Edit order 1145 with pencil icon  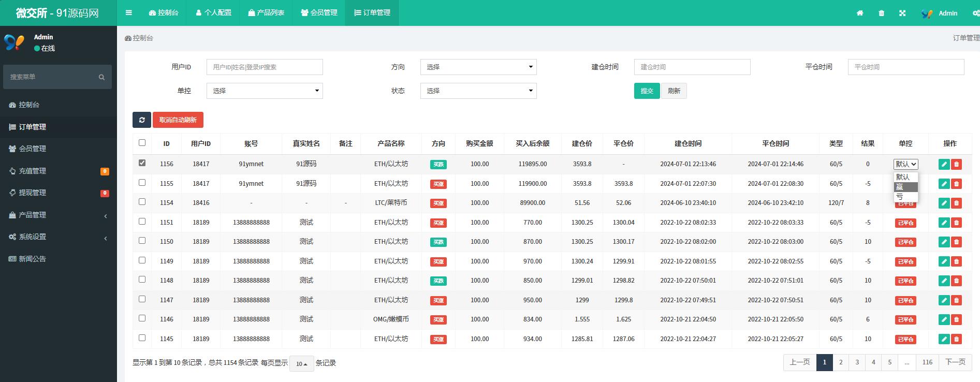[944, 339]
